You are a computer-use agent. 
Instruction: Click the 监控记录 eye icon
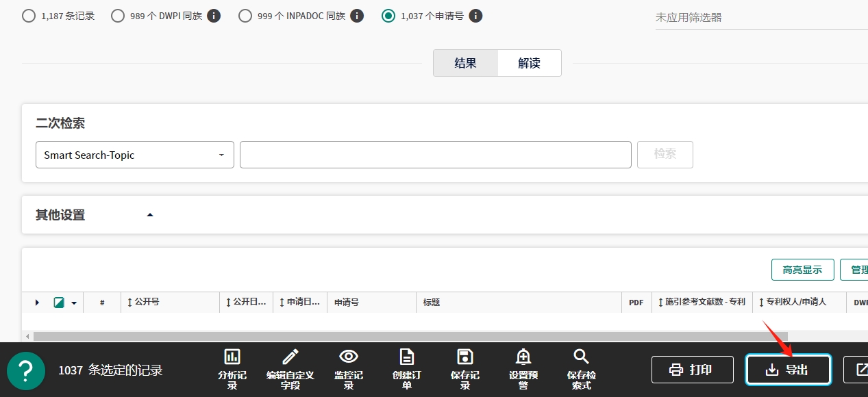pos(349,357)
